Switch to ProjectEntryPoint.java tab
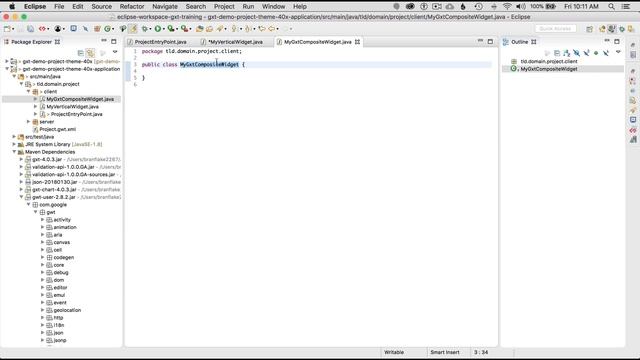640x360 pixels. 160,42
